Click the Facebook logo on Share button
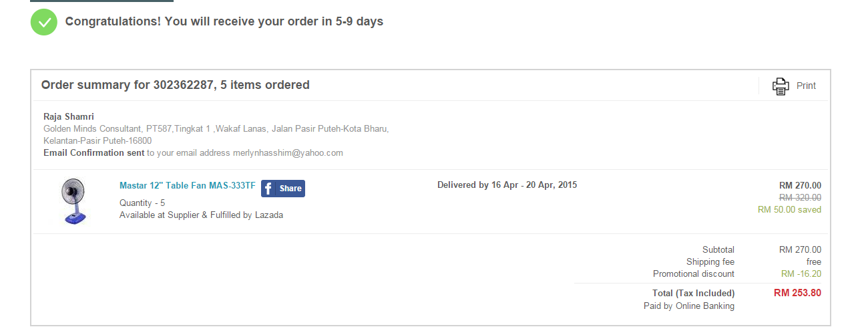This screenshot has width=868, height=333. tap(268, 189)
